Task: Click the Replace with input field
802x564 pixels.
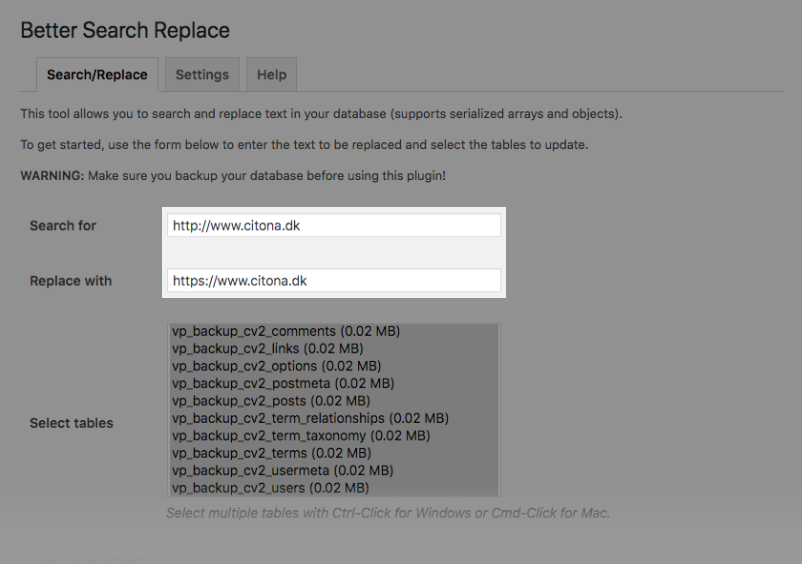Action: pos(333,281)
